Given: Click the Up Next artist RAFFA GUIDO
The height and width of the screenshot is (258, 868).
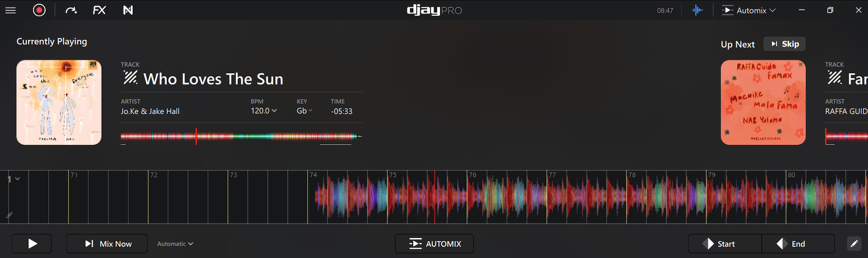Looking at the screenshot, I should coord(846,111).
